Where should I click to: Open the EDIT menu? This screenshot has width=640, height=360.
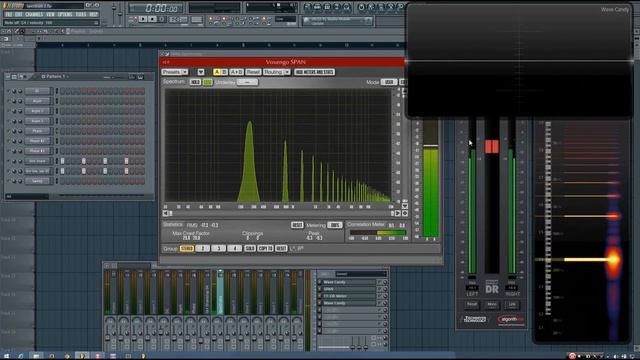(x=19, y=14)
